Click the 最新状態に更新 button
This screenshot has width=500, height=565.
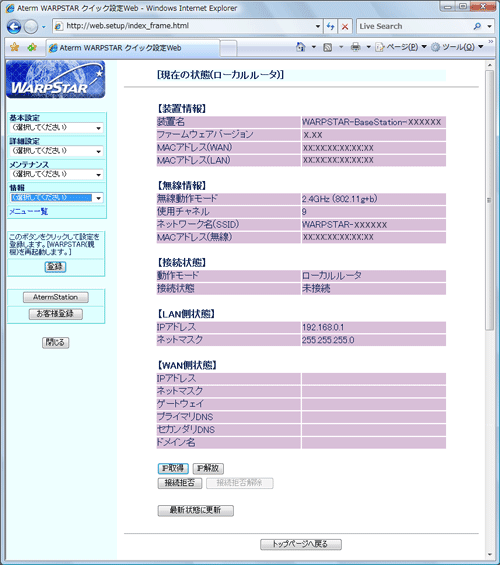[196, 511]
